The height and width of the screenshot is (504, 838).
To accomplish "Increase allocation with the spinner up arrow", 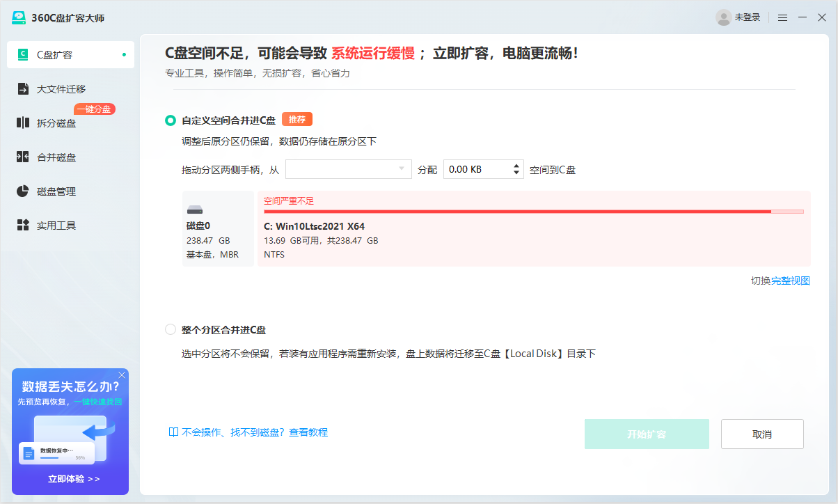I will point(516,165).
